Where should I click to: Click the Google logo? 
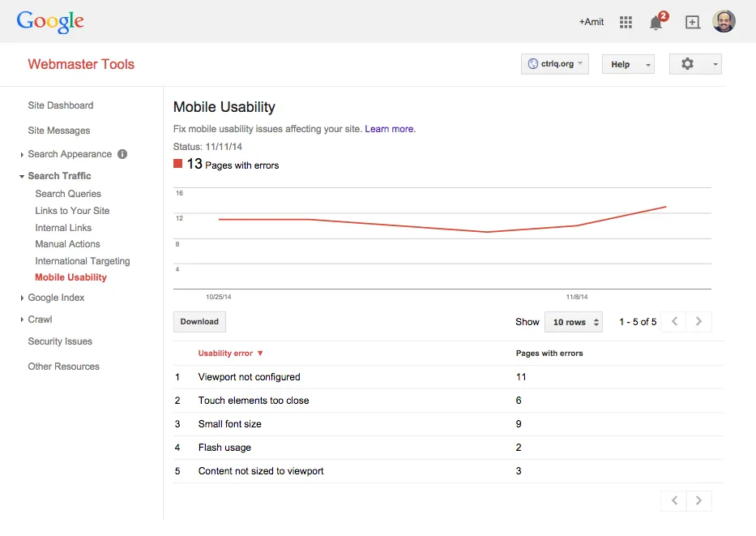(49, 22)
